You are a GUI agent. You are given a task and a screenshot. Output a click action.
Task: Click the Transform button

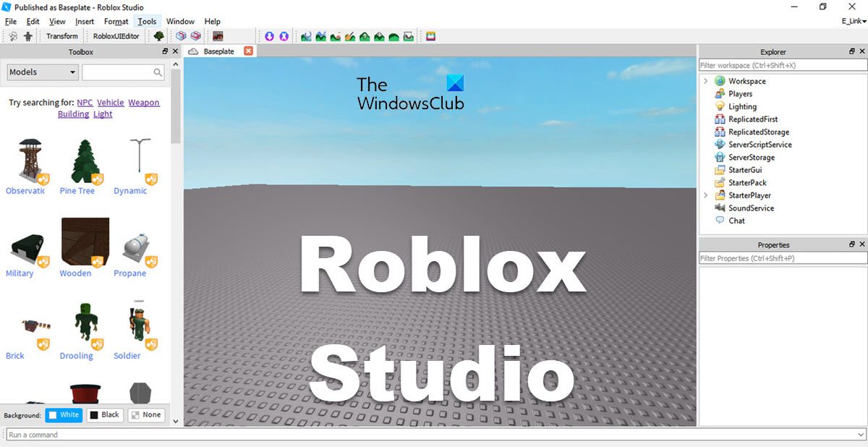pos(62,35)
